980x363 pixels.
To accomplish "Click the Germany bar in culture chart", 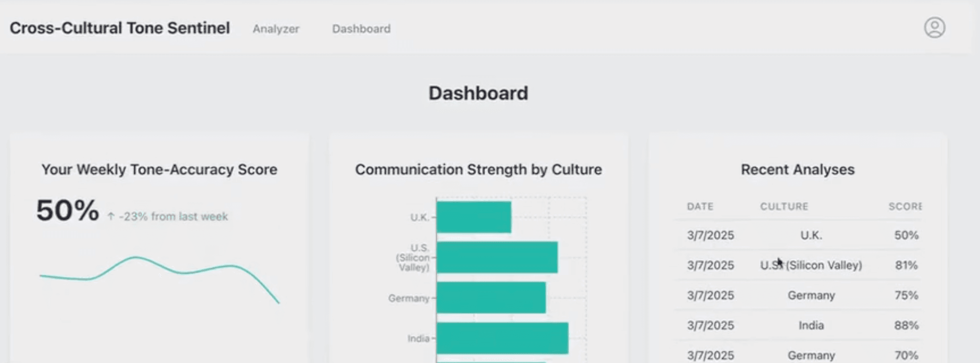I will pyautogui.click(x=491, y=297).
